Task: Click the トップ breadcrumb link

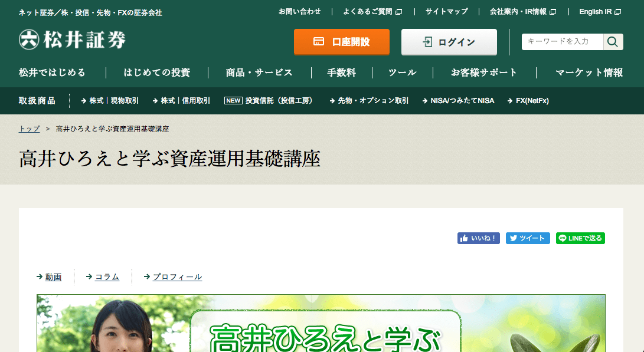Action: click(x=30, y=129)
